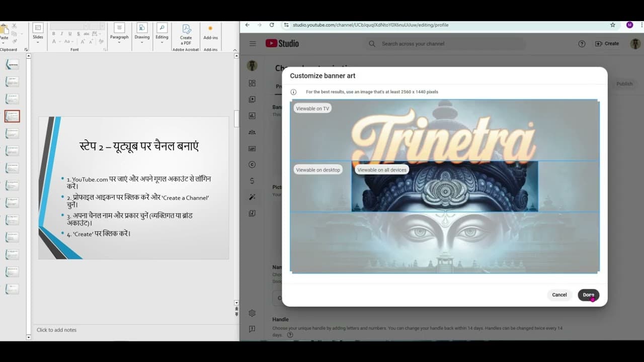Open the Content icon in Studio sidebar
The height and width of the screenshot is (362, 644).
(x=252, y=100)
